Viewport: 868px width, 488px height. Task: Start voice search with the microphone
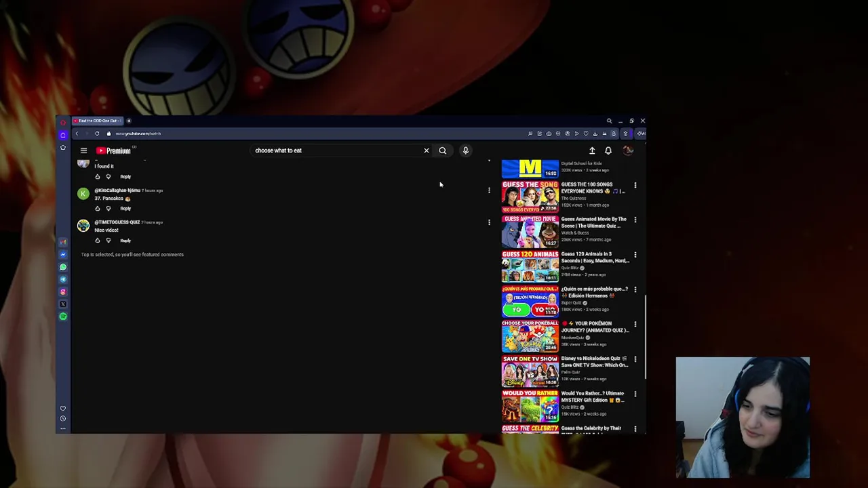(x=466, y=150)
